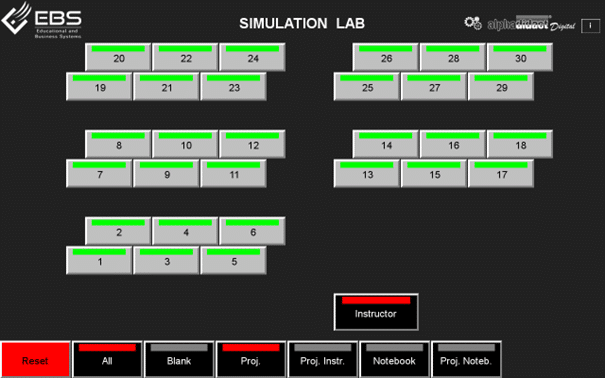Enable Proj. Noteb. mode
Screen dimensions: 605x378
[466, 359]
